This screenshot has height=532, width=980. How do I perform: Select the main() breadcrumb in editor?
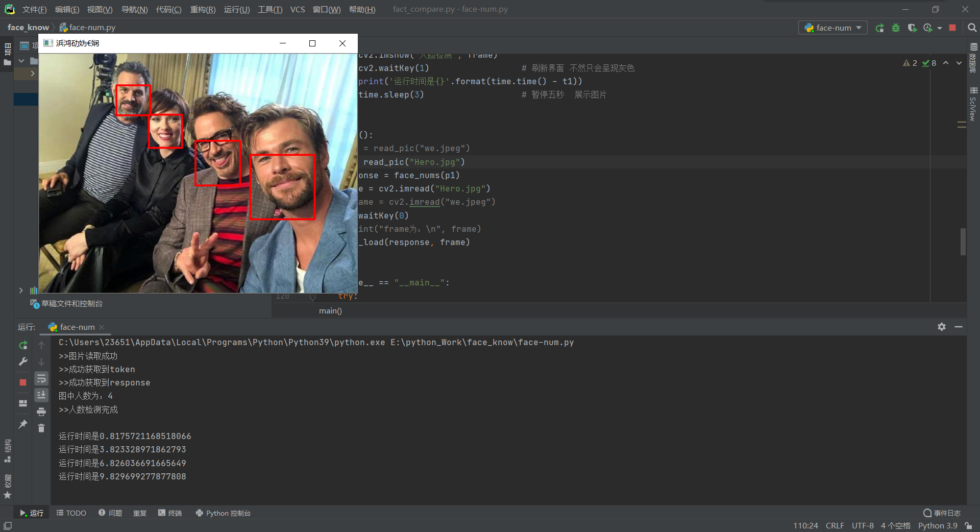[x=330, y=310]
